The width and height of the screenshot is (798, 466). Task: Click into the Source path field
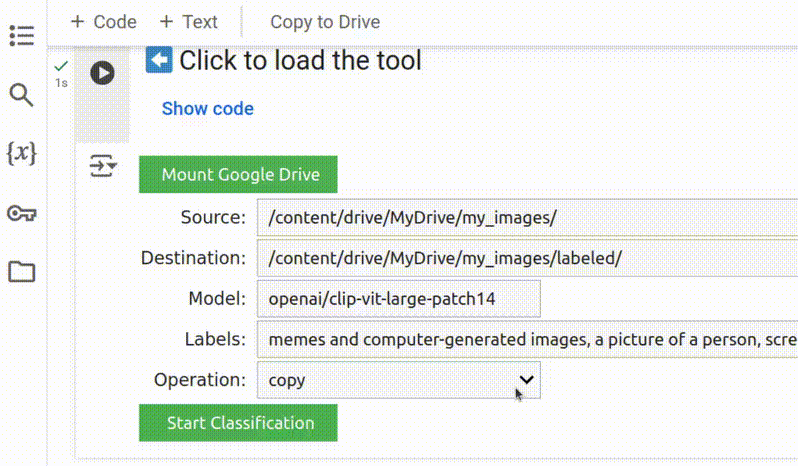pyautogui.click(x=526, y=217)
